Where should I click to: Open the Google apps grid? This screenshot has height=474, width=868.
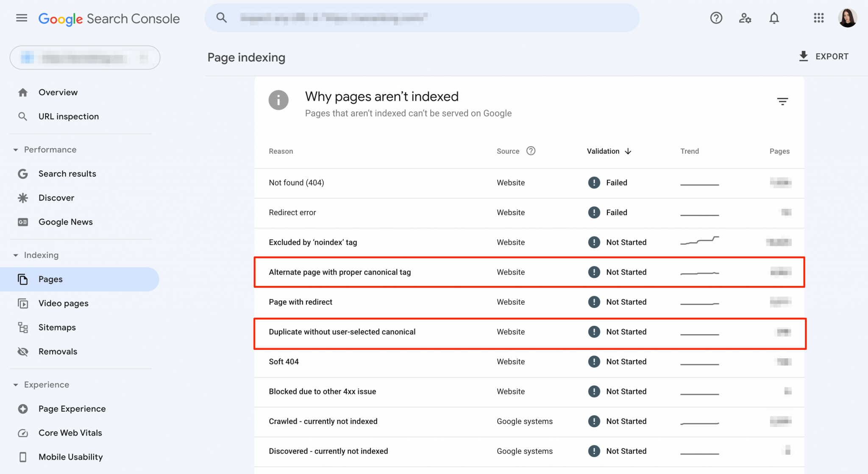pos(818,18)
